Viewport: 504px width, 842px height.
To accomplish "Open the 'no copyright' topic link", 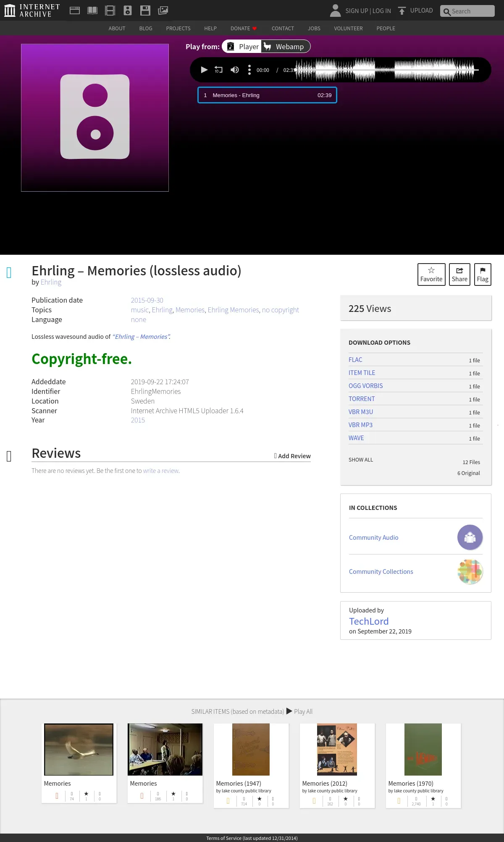I will point(280,310).
